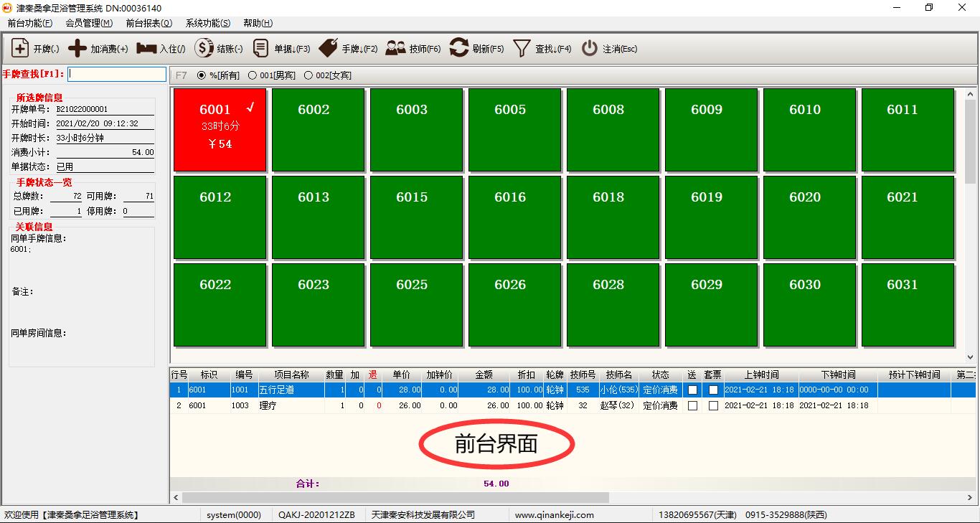The width and height of the screenshot is (980, 523).
Task: Tick the 套票 checkbox for 理疗 row
Action: [713, 405]
